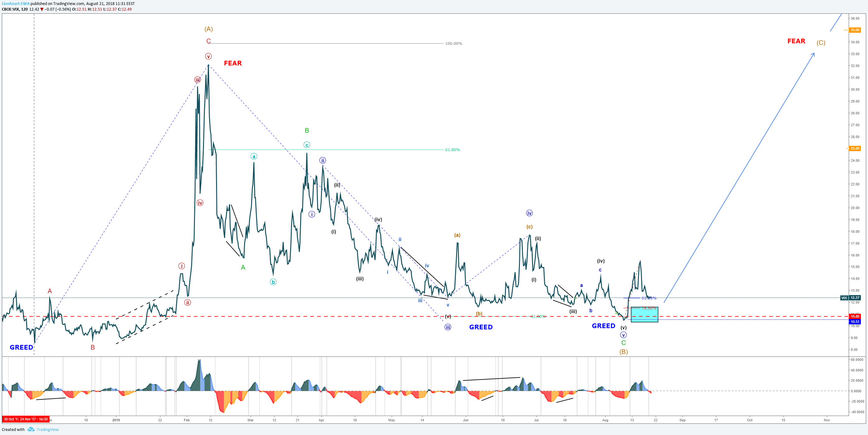Click the teal circled c wave marker
Viewport: 868px width, 435px height.
pos(307,145)
